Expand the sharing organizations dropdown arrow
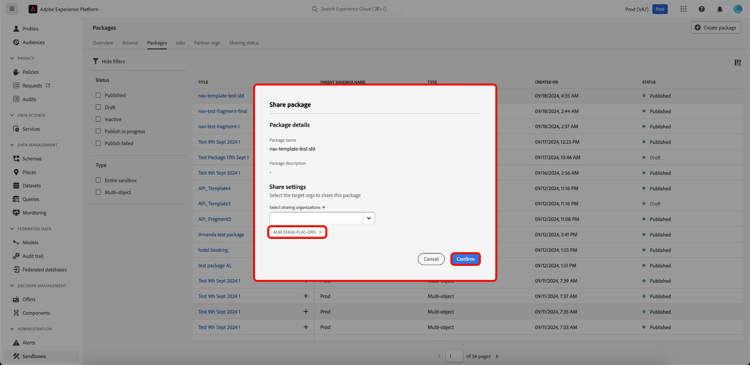 point(369,218)
